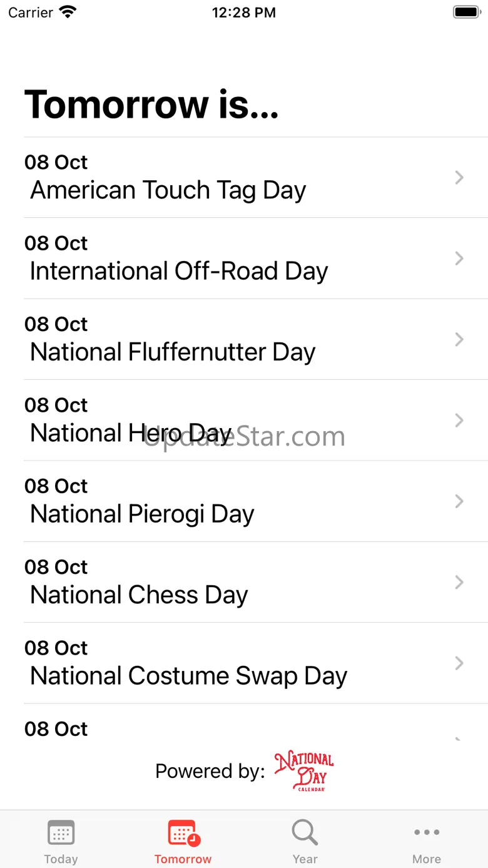Switch to the Year tab label
Screen dimensions: 488x868
[305, 859]
